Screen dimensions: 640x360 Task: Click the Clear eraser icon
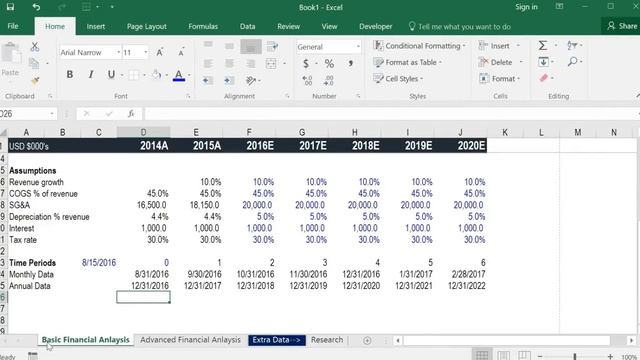pyautogui.click(x=543, y=78)
